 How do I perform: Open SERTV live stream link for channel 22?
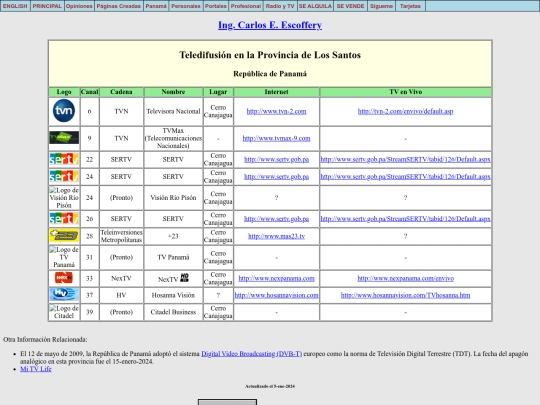tap(405, 159)
